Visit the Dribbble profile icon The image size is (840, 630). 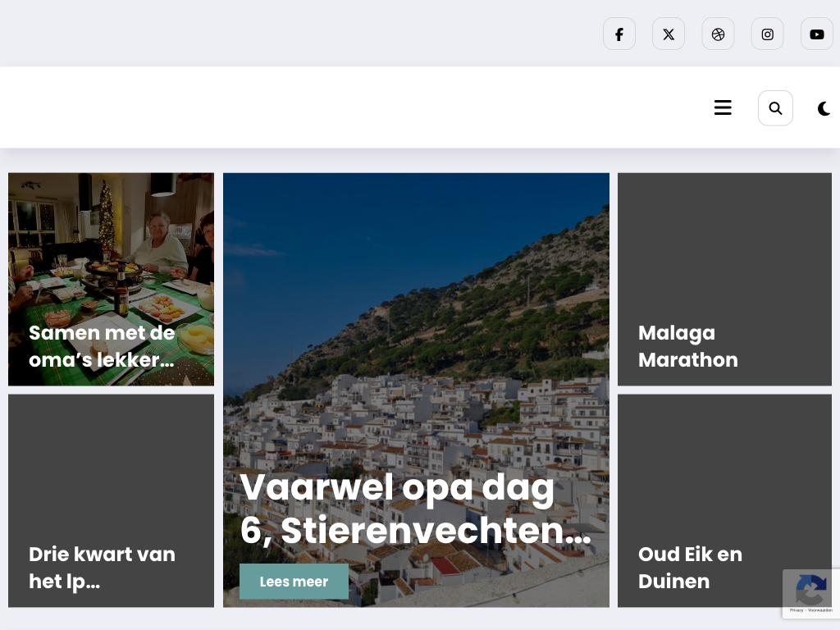point(718,34)
